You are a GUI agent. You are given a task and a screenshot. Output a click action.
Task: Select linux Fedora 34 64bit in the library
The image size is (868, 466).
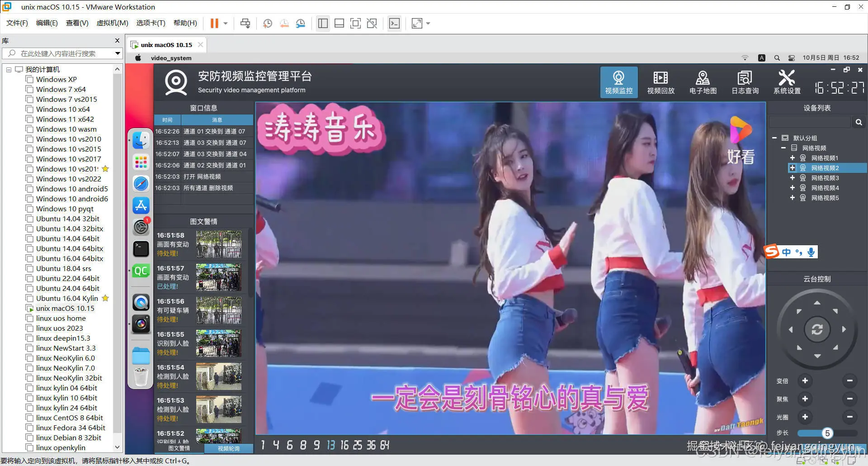[71, 428]
